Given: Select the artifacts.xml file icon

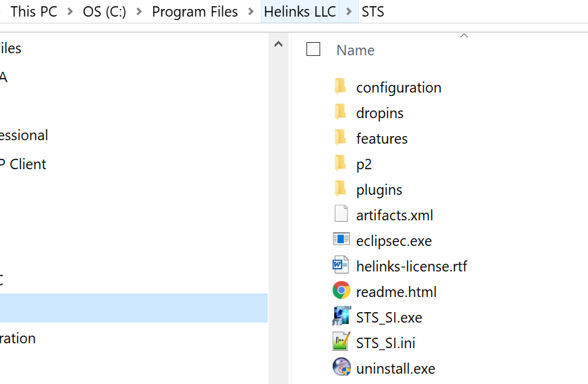Looking at the screenshot, I should pyautogui.click(x=341, y=215).
